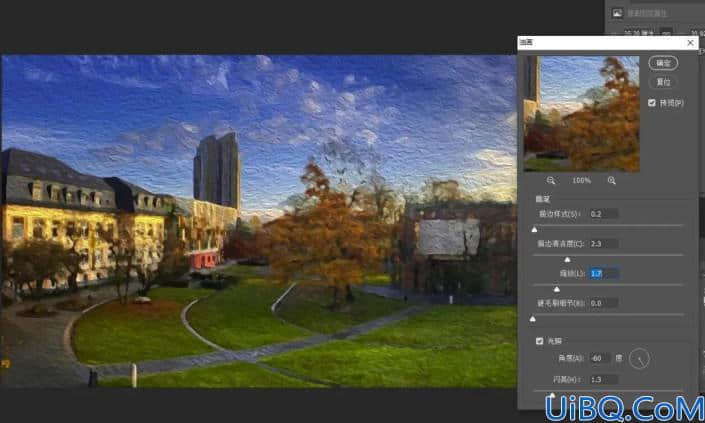
Task: Click the lighting angle dial
Action: pos(639,359)
